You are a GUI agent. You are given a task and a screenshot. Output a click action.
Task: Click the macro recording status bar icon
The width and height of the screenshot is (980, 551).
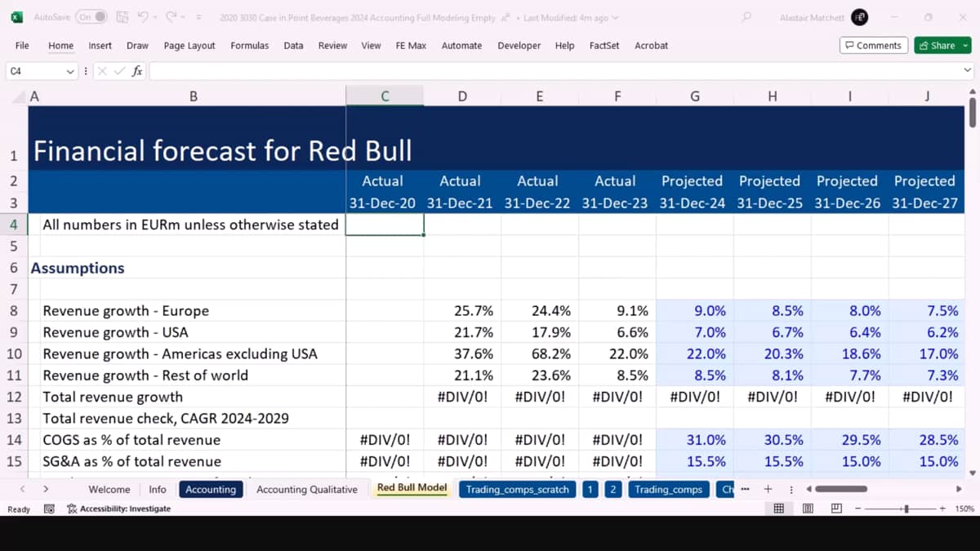coord(49,509)
